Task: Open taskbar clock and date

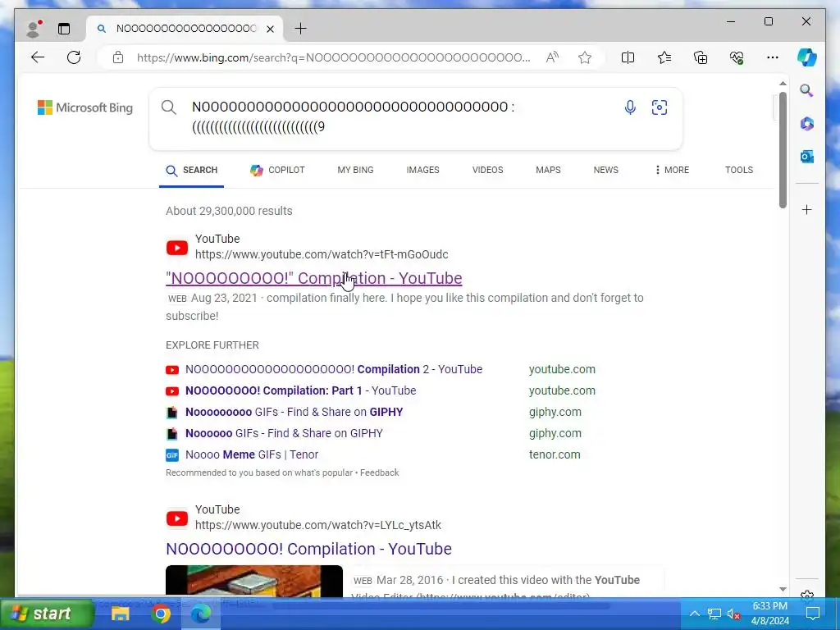Action: coord(769,614)
